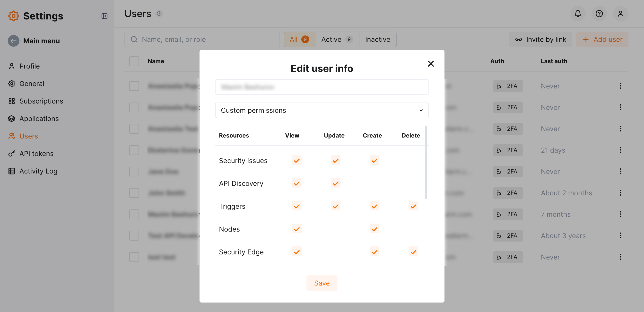Image resolution: width=644 pixels, height=312 pixels.
Task: Click the user search input field
Action: point(202,39)
